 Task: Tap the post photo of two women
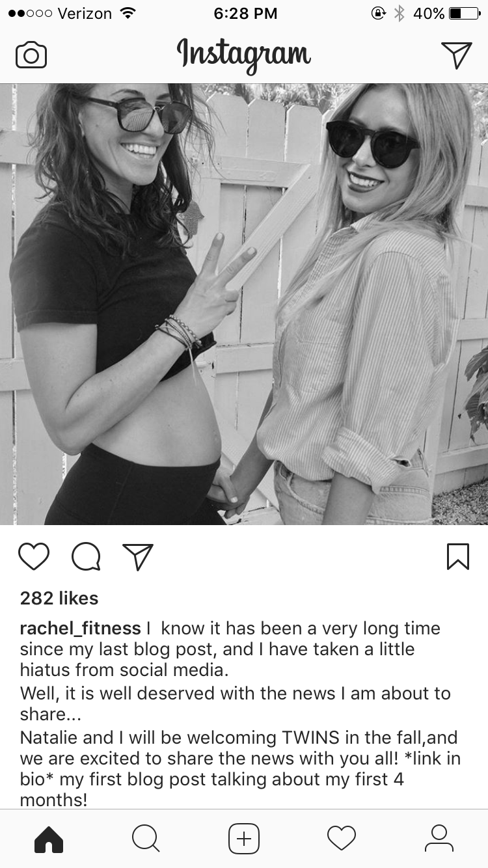[x=244, y=304]
